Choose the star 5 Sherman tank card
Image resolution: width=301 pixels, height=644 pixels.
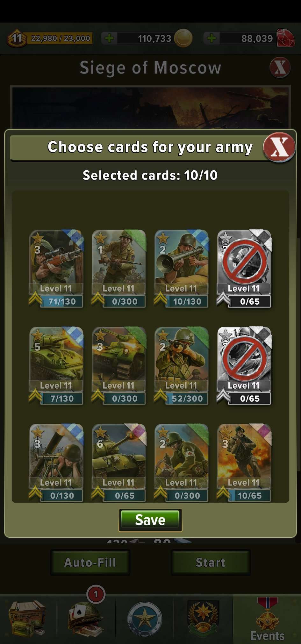coord(56,365)
